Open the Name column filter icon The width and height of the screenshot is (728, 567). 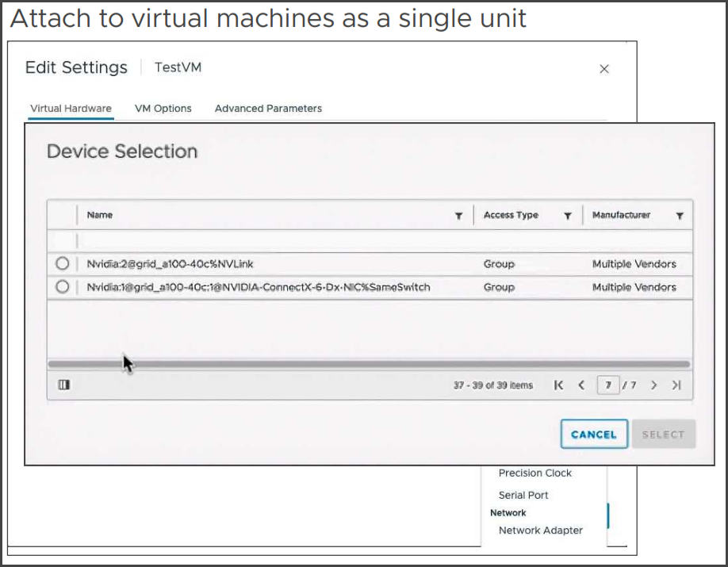458,216
